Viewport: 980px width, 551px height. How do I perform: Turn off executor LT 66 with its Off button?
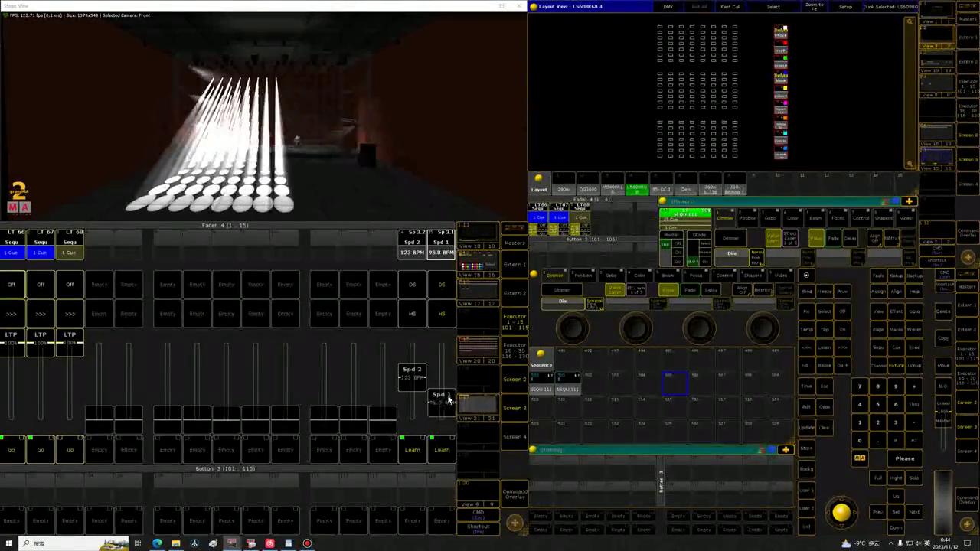click(11, 285)
